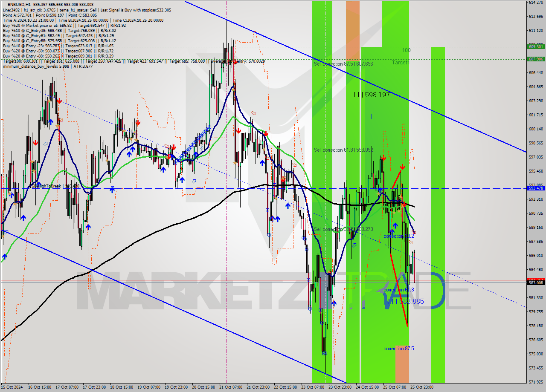Select the blue 'correction 38.2' label

pyautogui.click(x=398, y=236)
